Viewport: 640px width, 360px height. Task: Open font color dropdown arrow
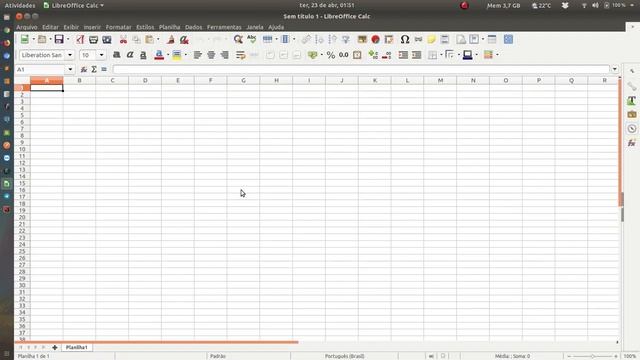168,55
